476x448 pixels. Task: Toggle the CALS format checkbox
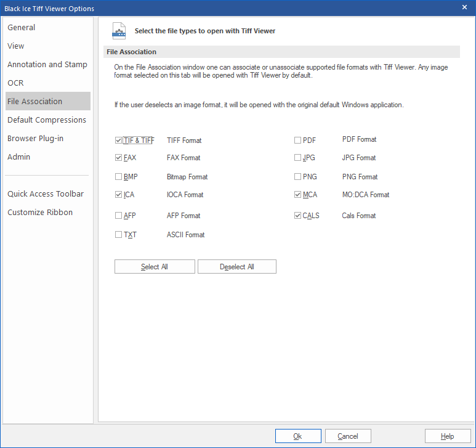coord(298,216)
